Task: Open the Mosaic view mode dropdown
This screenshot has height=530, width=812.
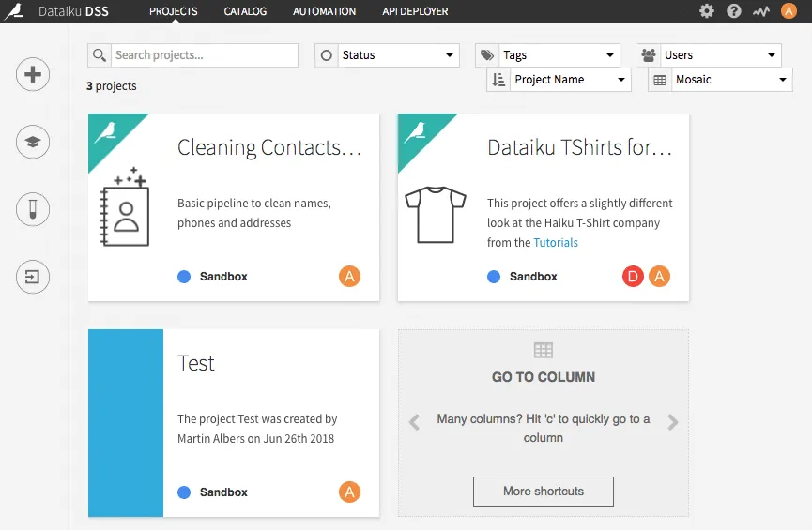Action: pyautogui.click(x=731, y=80)
